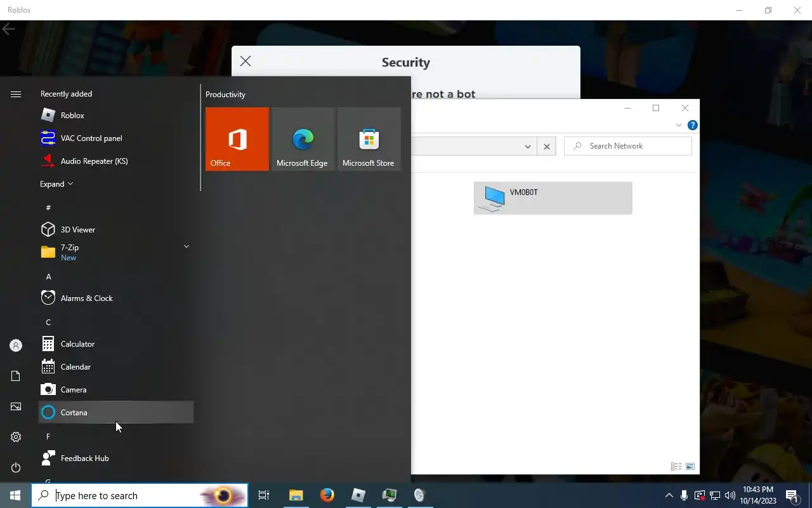Show hidden tray icons chevron
The image size is (812, 508).
coord(669,495)
